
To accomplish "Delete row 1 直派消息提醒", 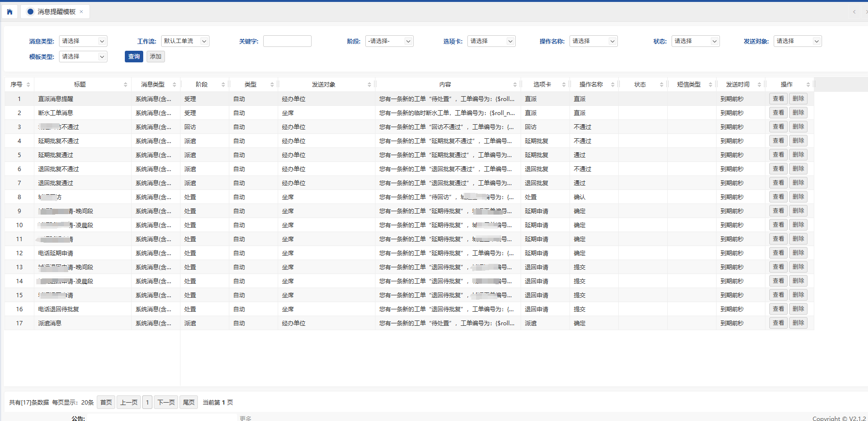I will [798, 99].
